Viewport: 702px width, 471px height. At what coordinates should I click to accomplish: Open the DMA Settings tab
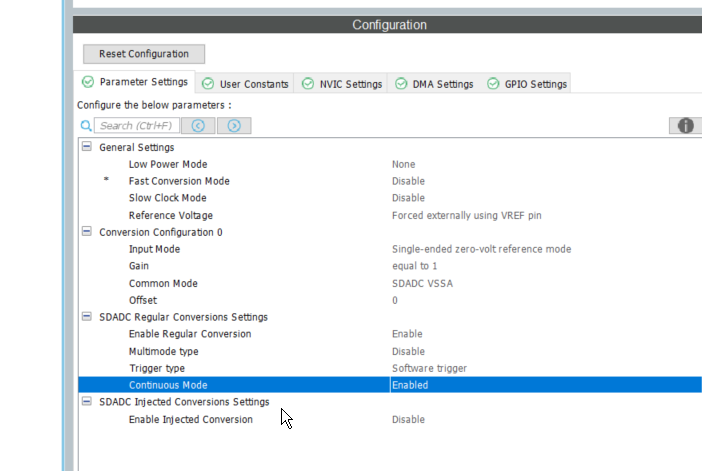[434, 84]
